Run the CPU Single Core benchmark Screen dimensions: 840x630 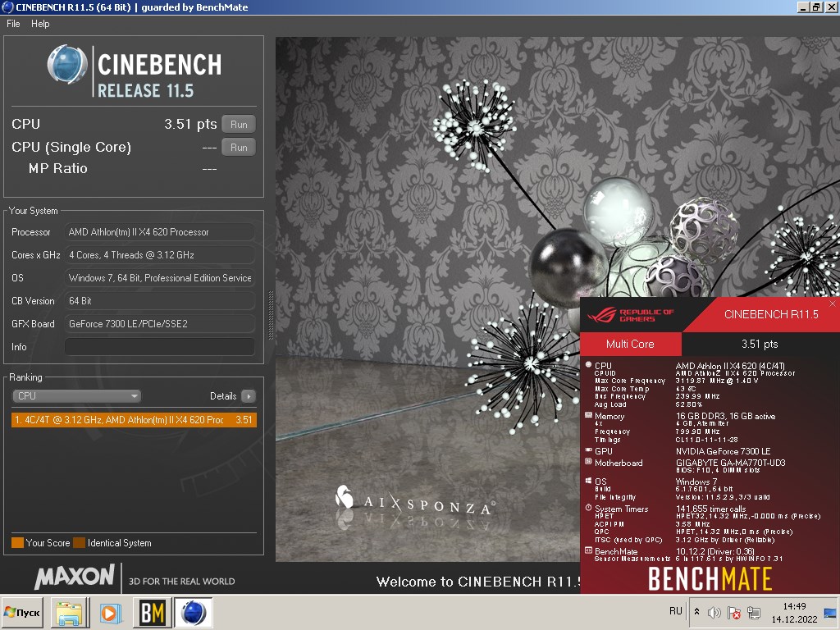click(239, 148)
